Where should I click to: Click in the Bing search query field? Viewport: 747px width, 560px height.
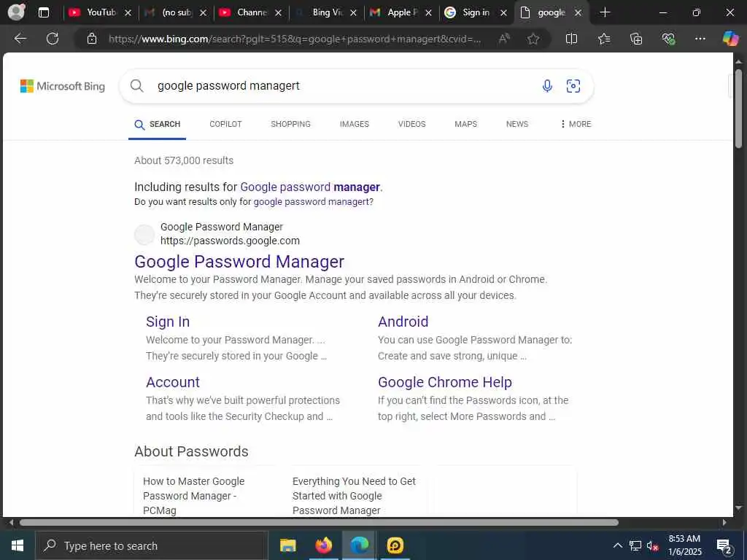tap(345, 86)
